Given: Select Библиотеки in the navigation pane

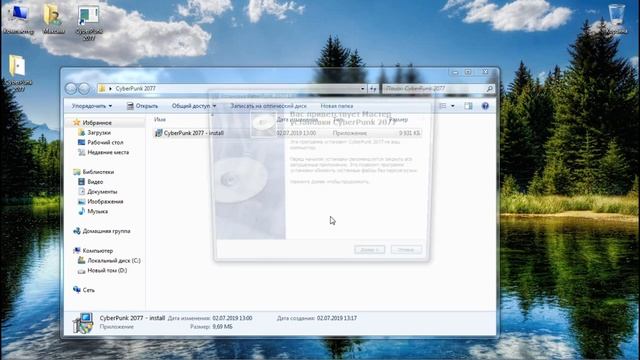Looking at the screenshot, I should (x=98, y=172).
